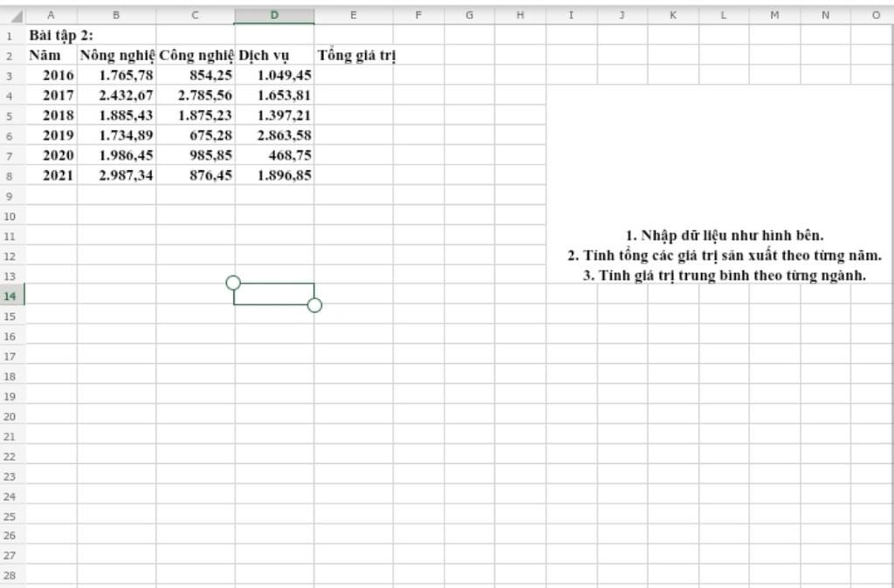Click year cell 2016
This screenshot has width=894, height=588.
(x=52, y=75)
